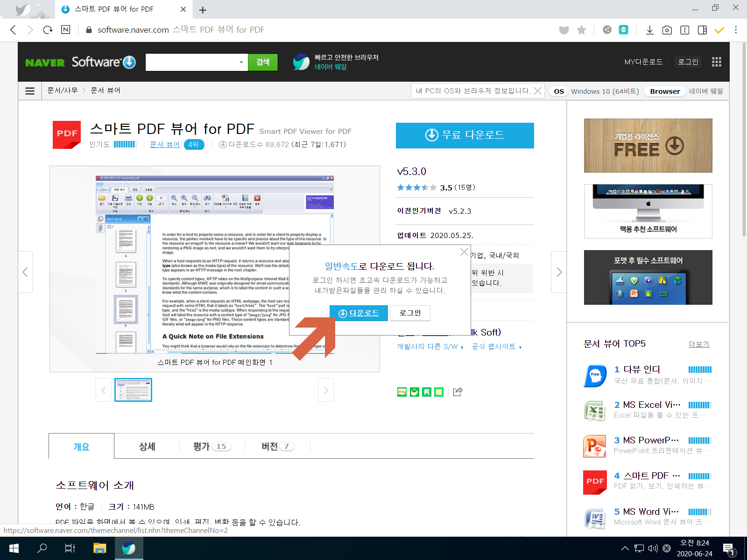Screen dimensions: 747x560
Task: Go to previous thumbnail page arrow
Action: click(x=103, y=390)
